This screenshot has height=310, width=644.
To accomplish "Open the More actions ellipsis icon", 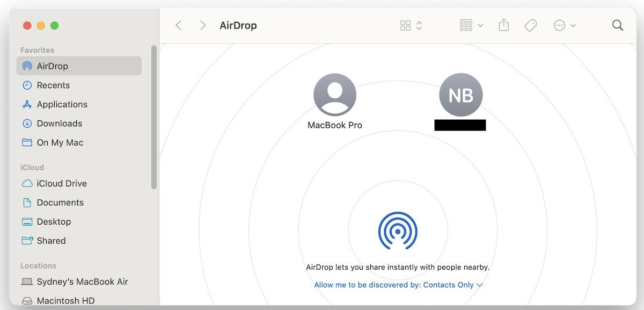I will click(x=560, y=25).
